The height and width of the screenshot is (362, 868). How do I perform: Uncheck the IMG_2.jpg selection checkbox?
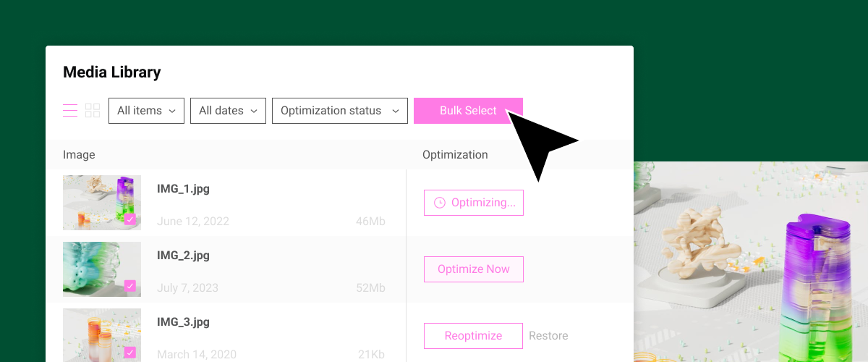[130, 286]
